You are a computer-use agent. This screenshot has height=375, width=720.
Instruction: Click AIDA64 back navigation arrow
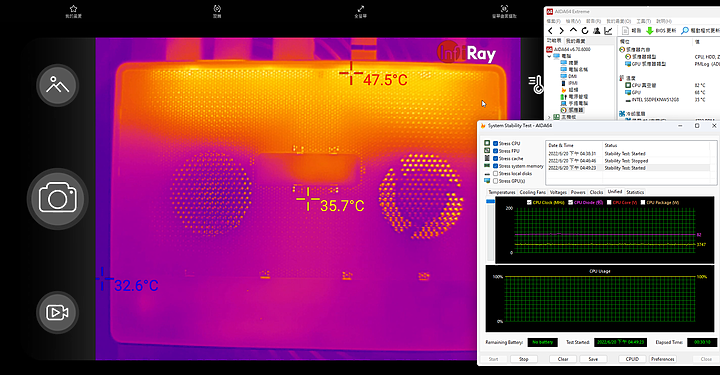pos(551,31)
